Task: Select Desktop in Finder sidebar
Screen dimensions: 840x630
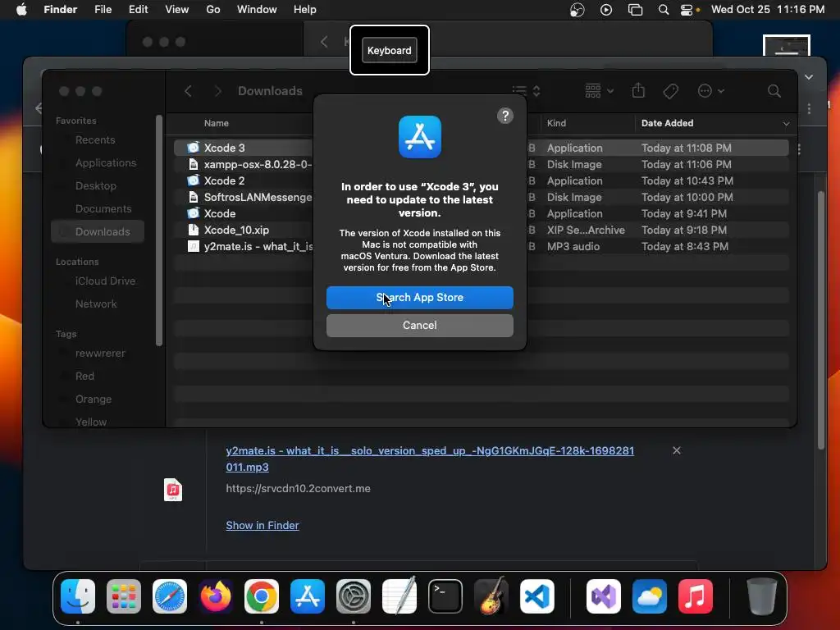Action: (x=96, y=186)
